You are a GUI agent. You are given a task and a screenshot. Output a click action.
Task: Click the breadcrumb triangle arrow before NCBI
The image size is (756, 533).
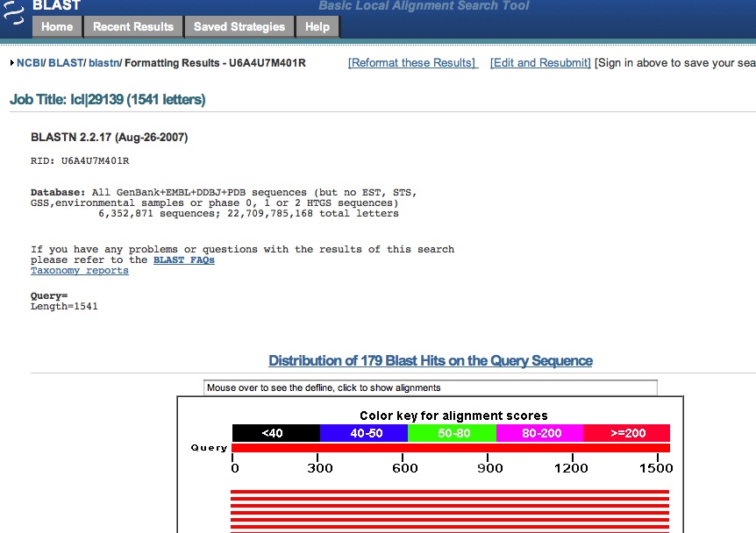pyautogui.click(x=12, y=63)
